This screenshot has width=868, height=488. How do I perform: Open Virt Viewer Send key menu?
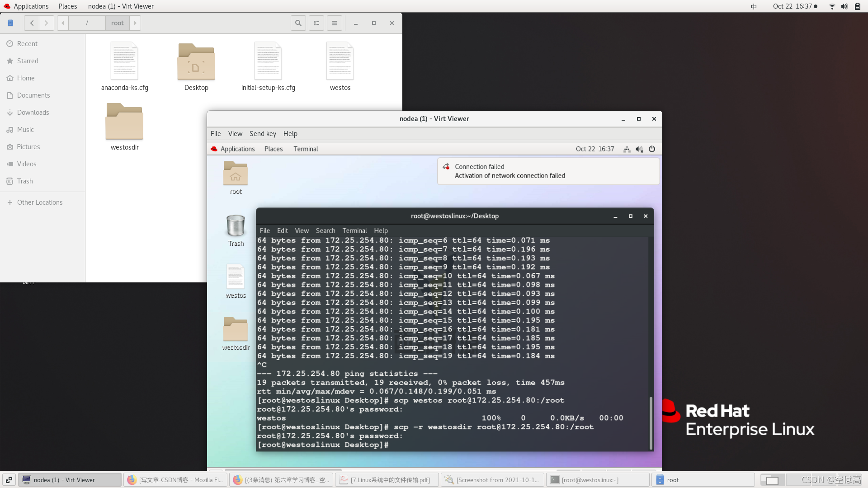263,134
